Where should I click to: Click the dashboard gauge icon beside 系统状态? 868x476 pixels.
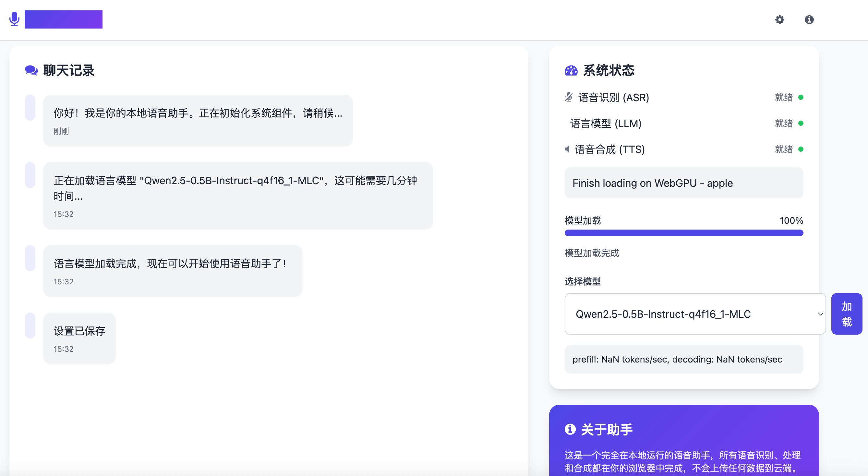point(571,70)
